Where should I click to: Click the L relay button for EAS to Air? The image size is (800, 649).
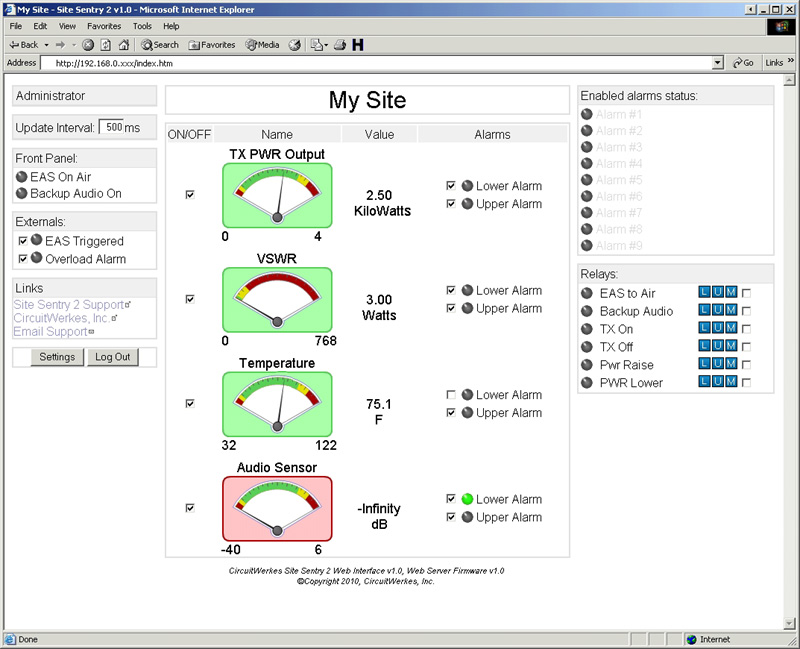point(703,292)
